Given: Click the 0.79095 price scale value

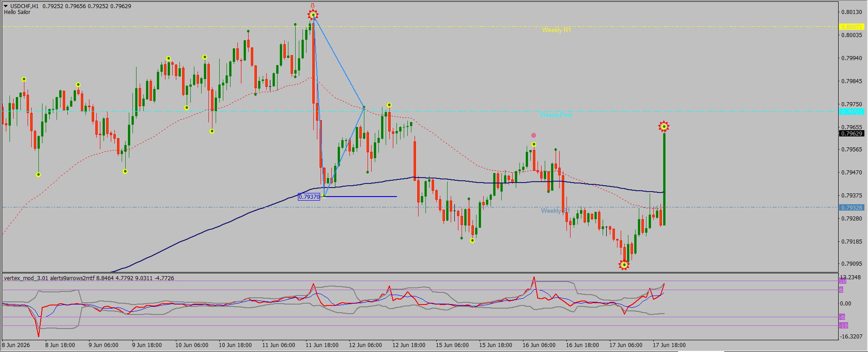Looking at the screenshot, I should 851,263.
